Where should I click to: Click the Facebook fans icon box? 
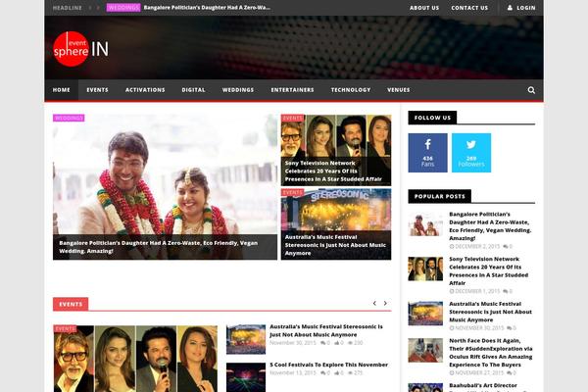click(x=427, y=153)
